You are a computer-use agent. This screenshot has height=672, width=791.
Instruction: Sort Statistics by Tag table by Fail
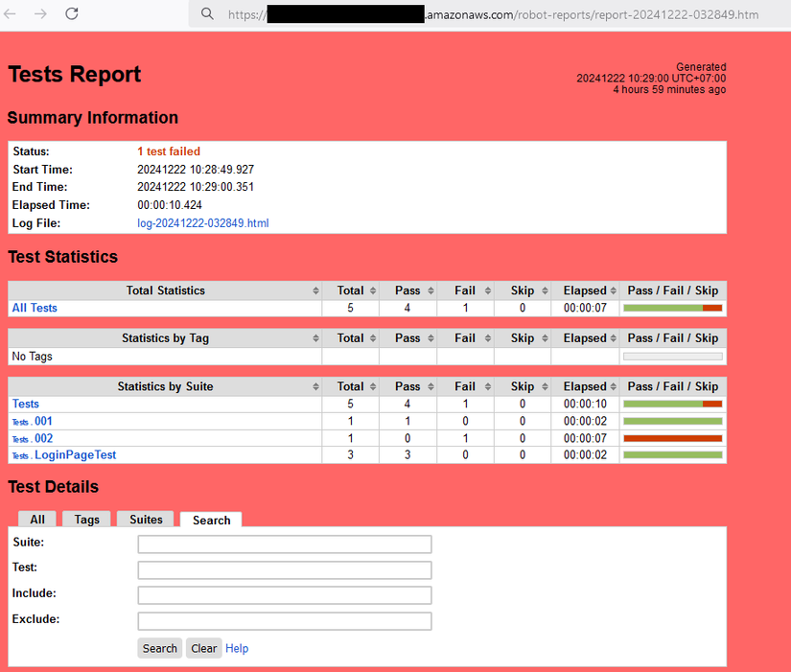pyautogui.click(x=465, y=338)
